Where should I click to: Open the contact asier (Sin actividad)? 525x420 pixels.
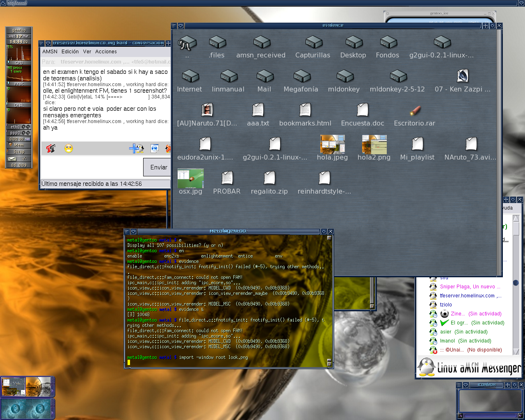[464, 332]
